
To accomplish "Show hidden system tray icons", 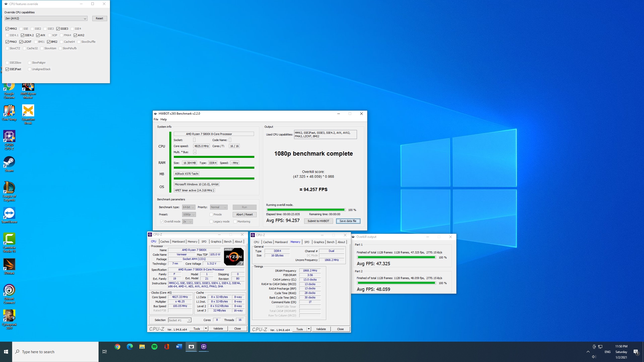I will (588, 352).
